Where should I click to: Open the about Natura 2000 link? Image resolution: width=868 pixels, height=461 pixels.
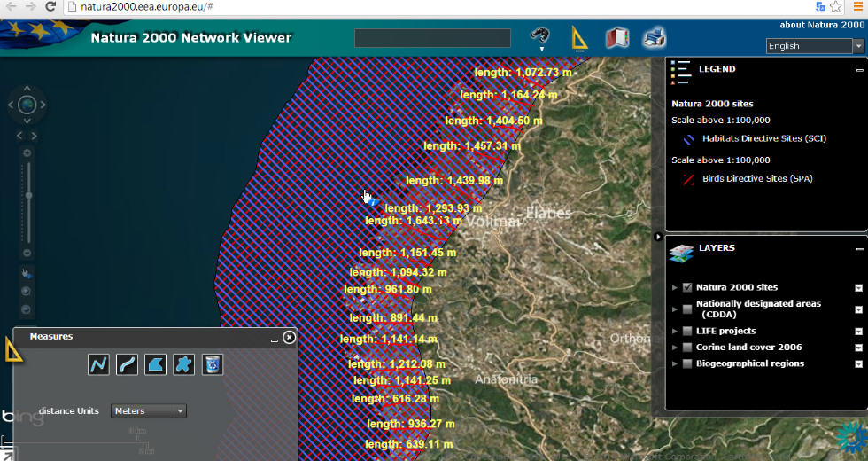pyautogui.click(x=822, y=25)
